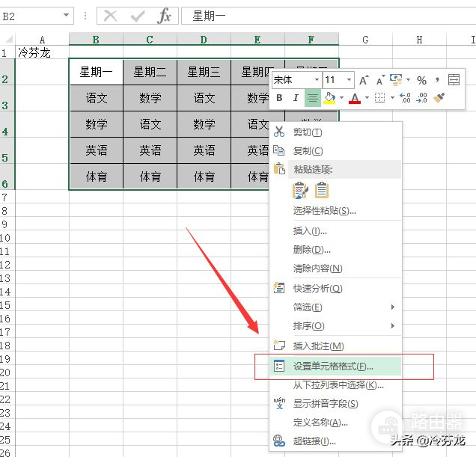Click the Increase Font Size icon

coord(364,80)
